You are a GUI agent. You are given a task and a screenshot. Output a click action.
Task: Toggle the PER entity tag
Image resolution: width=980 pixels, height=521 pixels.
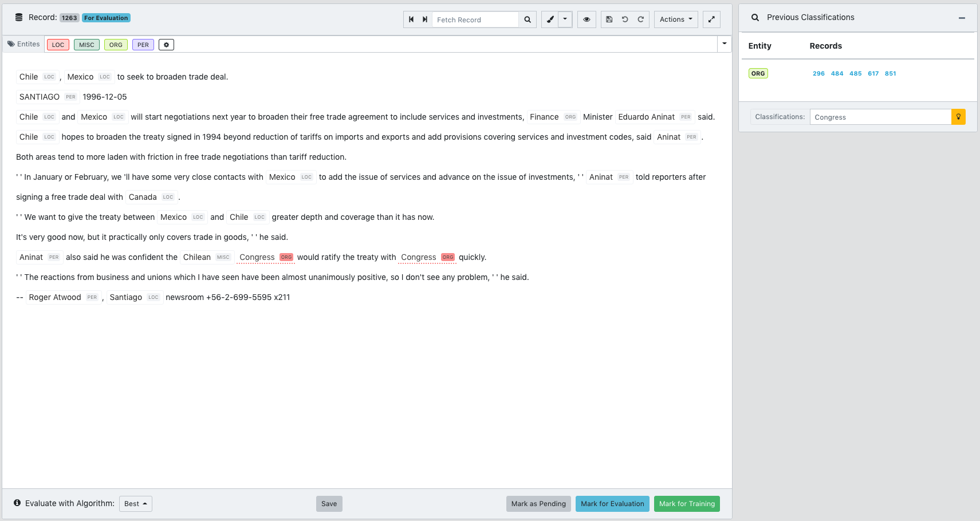click(x=143, y=45)
